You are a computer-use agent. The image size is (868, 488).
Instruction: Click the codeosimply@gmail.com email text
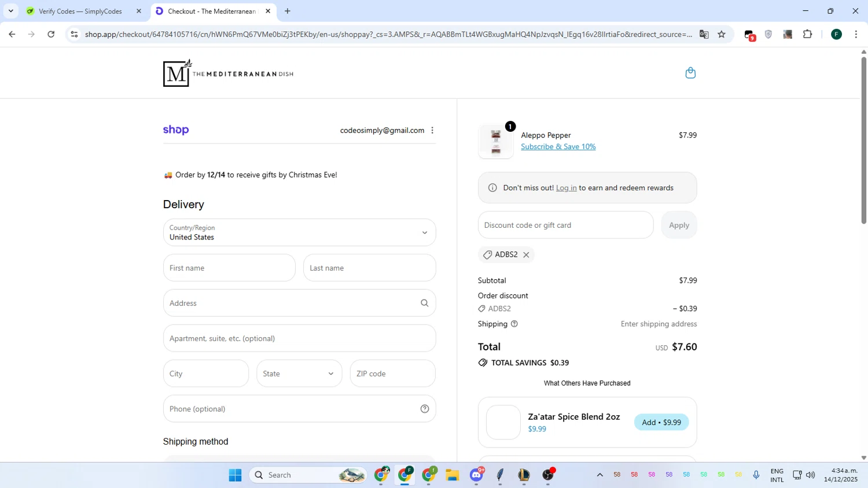tap(382, 130)
